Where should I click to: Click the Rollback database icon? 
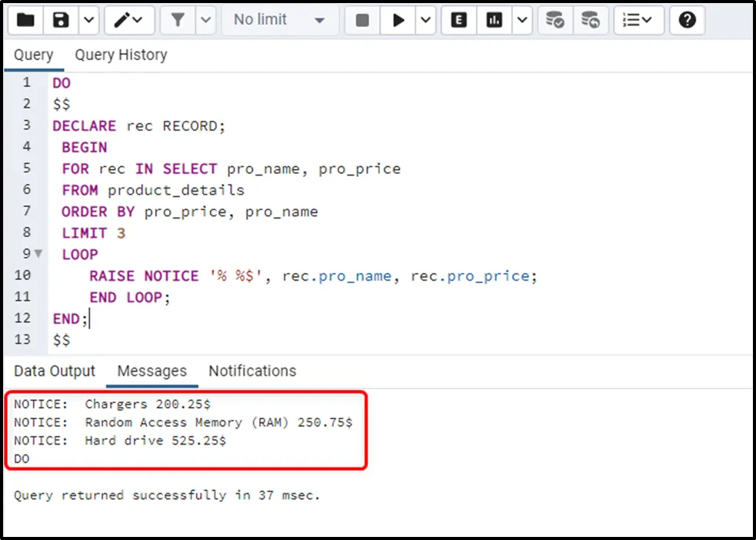pyautogui.click(x=590, y=20)
